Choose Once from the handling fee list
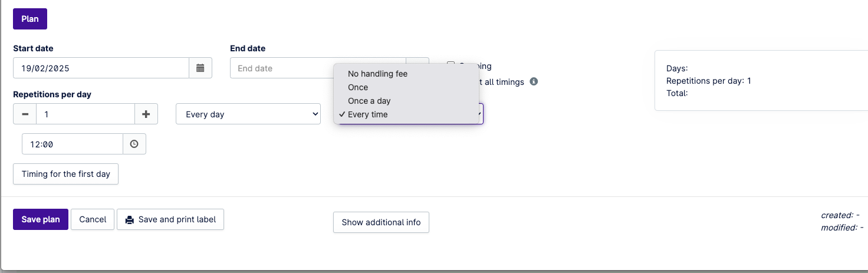This screenshot has height=273, width=868. [358, 87]
